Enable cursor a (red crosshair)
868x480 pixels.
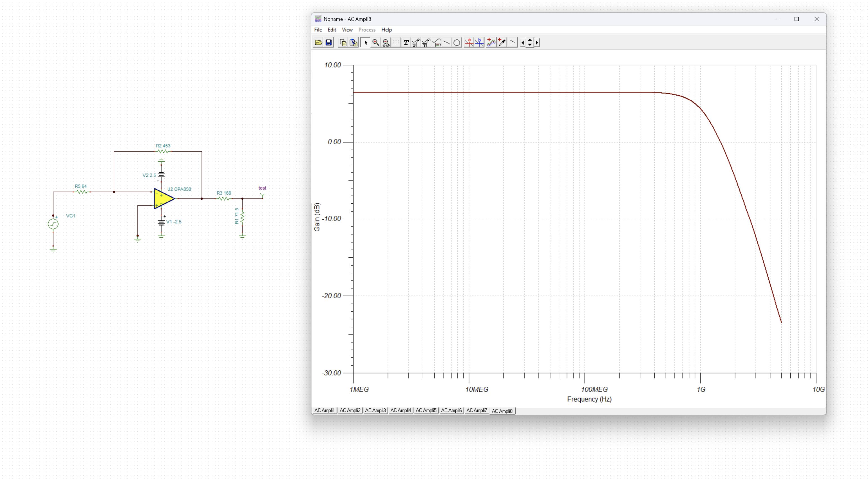pos(469,42)
